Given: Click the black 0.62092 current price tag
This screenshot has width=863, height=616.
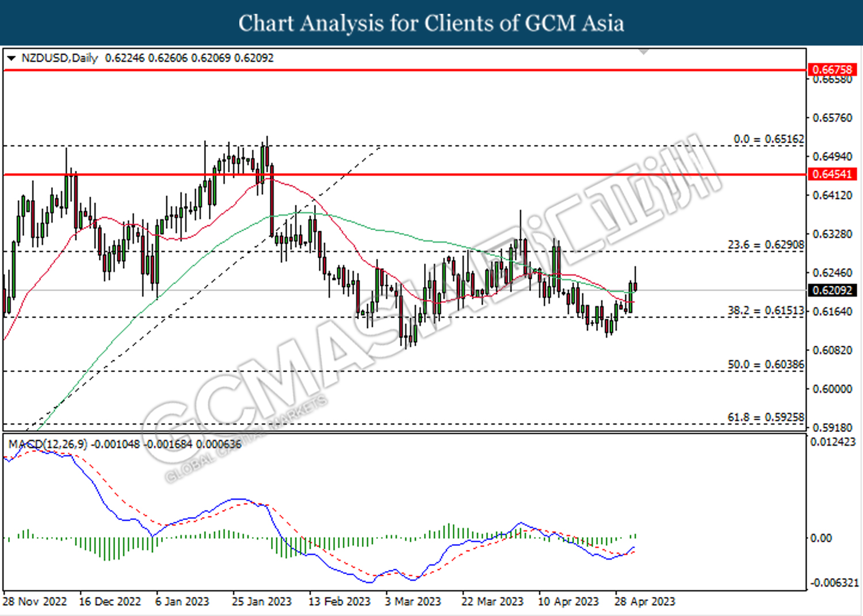Looking at the screenshot, I should [832, 290].
